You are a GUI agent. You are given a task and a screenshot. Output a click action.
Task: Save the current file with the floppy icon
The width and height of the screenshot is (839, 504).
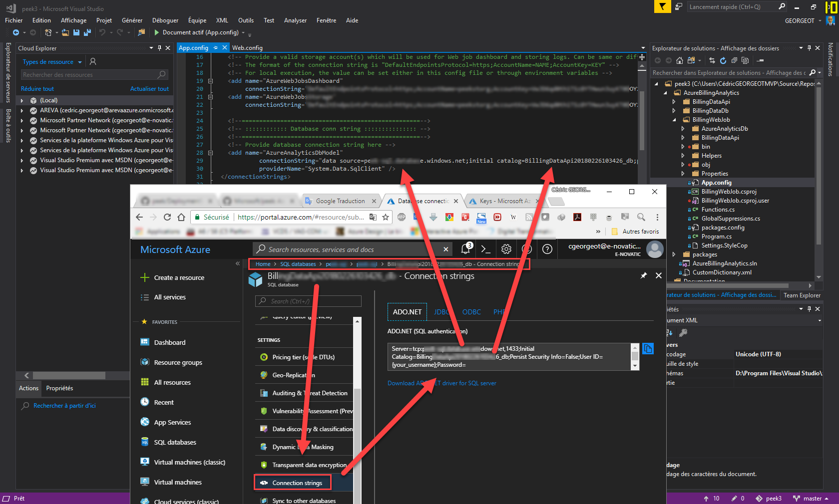(76, 32)
